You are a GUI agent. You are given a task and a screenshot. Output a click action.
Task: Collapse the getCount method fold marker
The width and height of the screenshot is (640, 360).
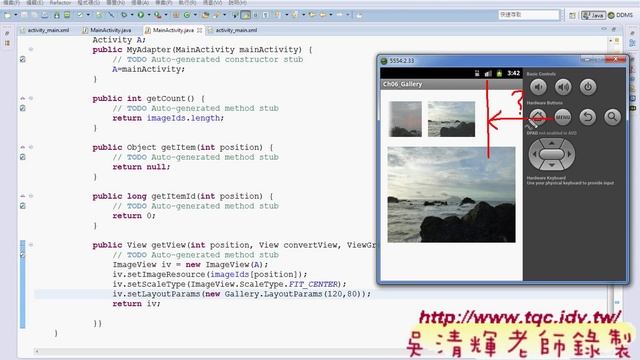(31, 98)
